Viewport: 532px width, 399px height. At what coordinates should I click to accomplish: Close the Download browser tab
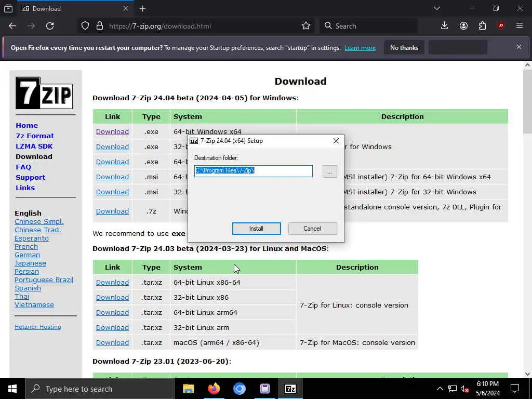coord(126,8)
